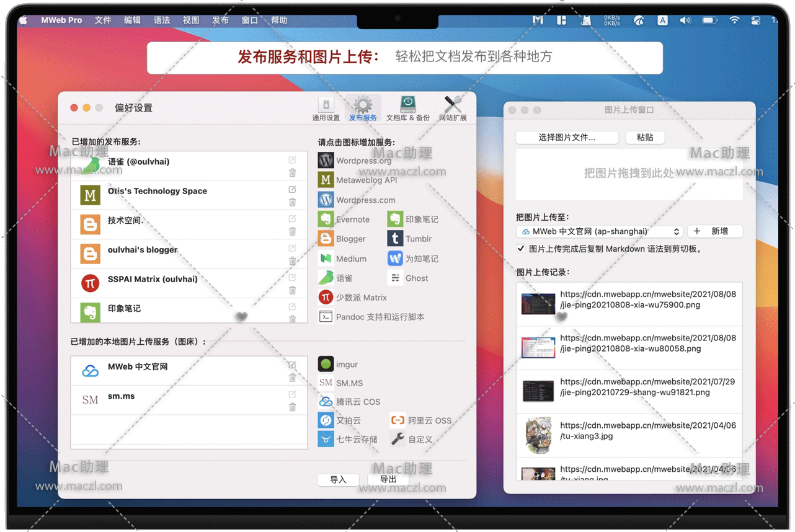Add 腾讯云 COS image host
Viewport: 795px width, 532px height.
326,402
